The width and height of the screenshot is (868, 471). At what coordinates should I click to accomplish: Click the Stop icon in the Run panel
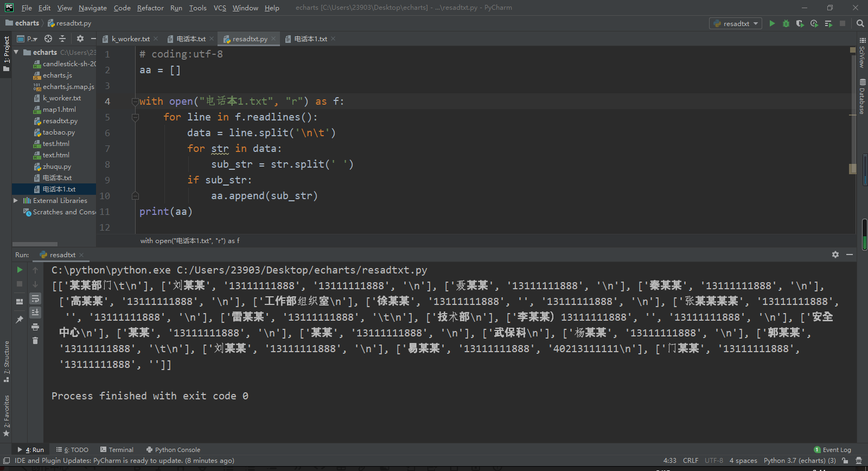[20, 284]
